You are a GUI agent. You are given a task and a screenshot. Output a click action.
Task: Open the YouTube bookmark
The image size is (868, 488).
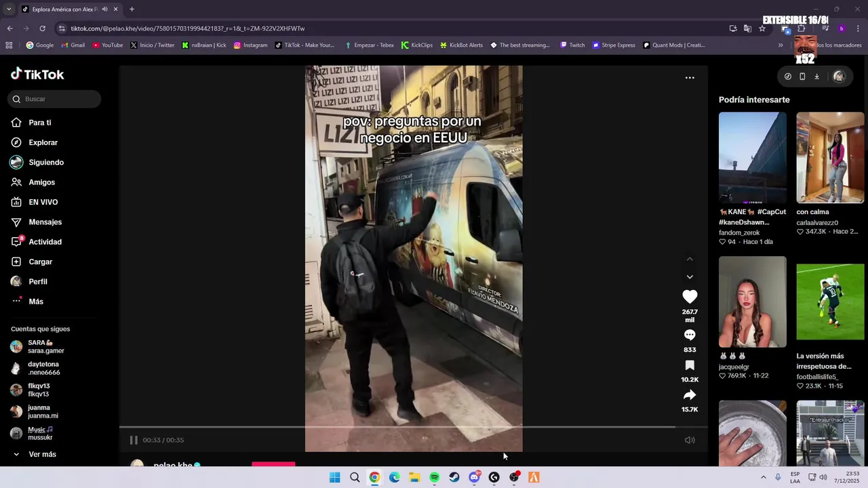[x=107, y=45]
